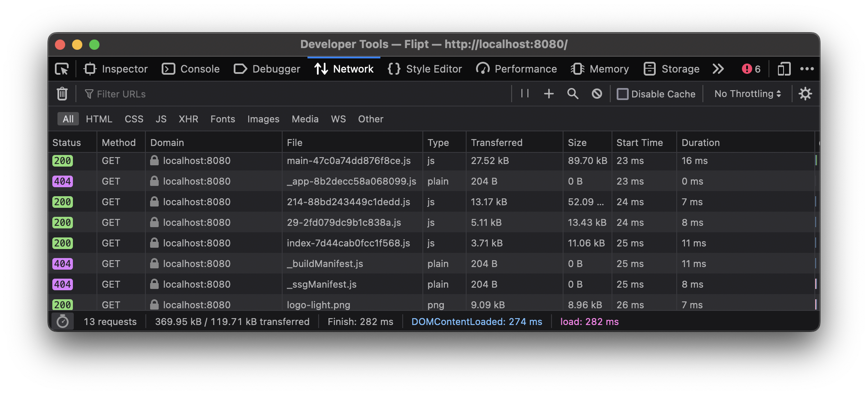Enable the Disable Cache checkbox

pyautogui.click(x=622, y=94)
